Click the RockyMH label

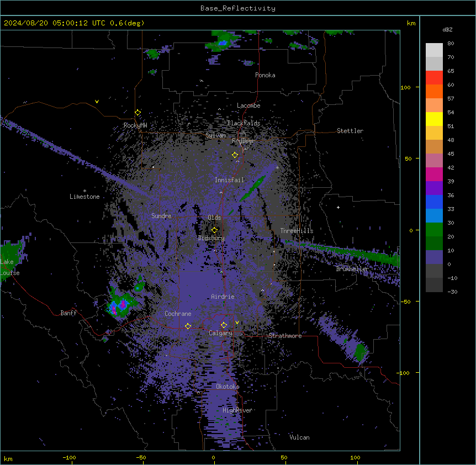135,125
